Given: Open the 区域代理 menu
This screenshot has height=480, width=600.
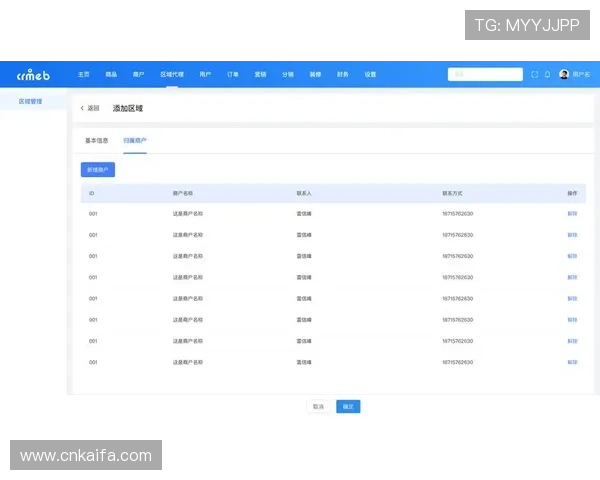Looking at the screenshot, I should tap(172, 74).
